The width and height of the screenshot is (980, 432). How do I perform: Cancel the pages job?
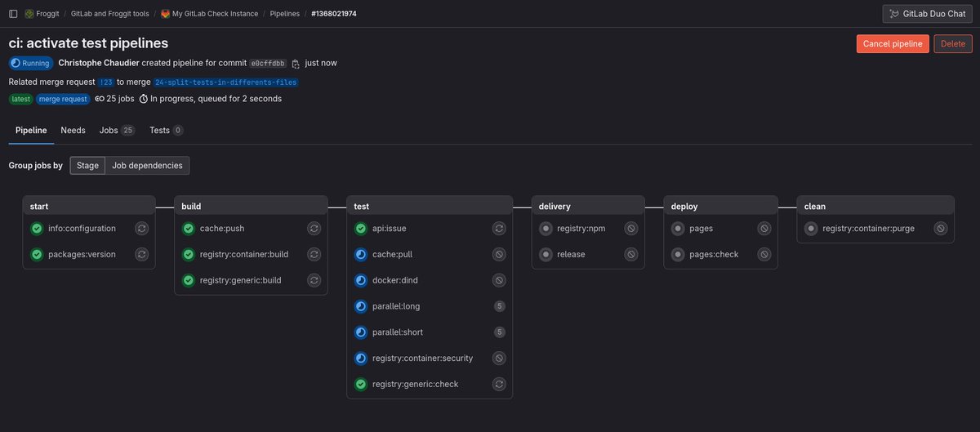coord(764,229)
